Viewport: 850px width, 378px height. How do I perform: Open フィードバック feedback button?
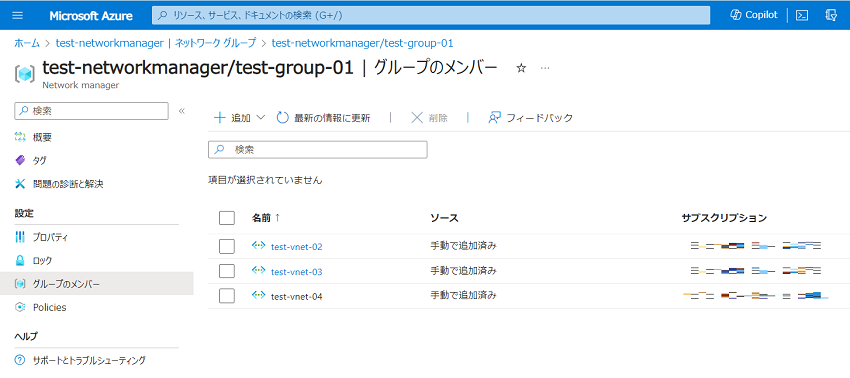click(530, 118)
